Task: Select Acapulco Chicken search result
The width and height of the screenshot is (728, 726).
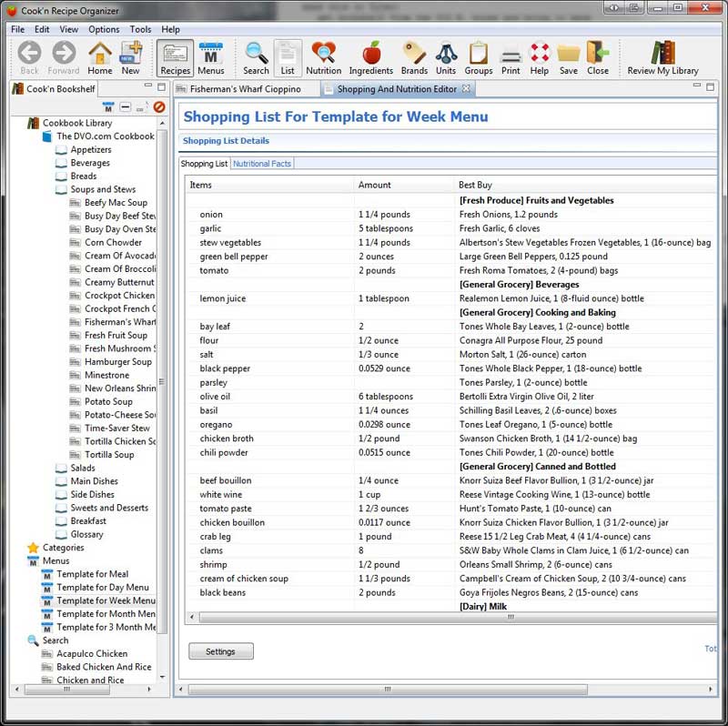Action: (92, 653)
